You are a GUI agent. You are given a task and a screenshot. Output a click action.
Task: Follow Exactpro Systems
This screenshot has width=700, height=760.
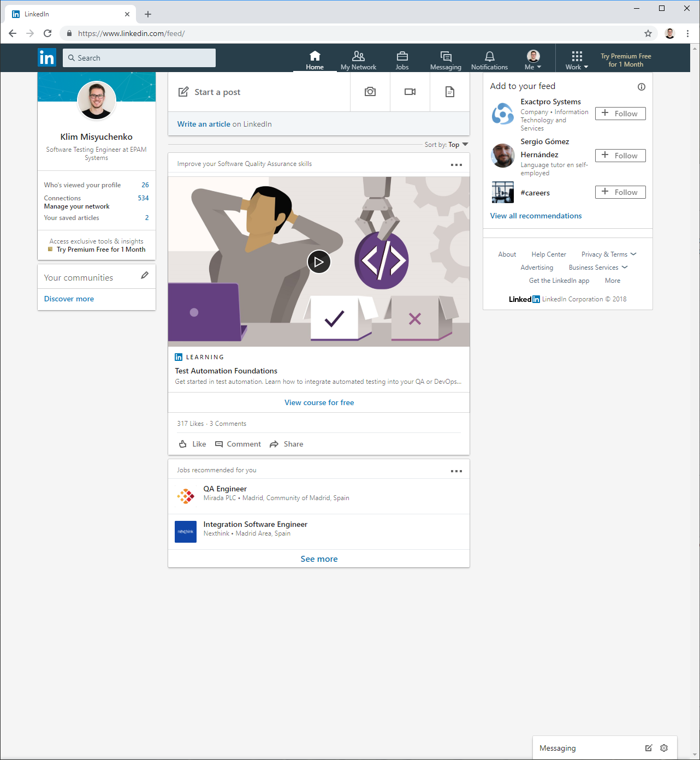620,114
